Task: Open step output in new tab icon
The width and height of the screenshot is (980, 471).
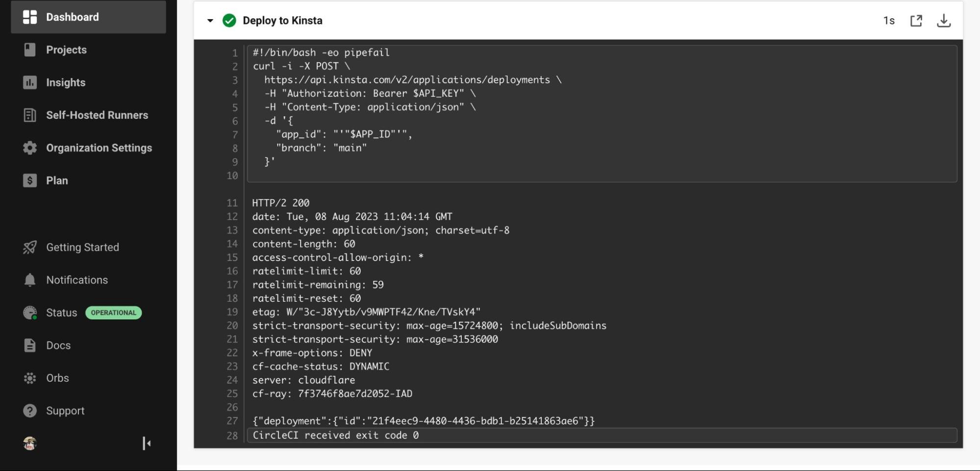Action: (x=916, y=21)
